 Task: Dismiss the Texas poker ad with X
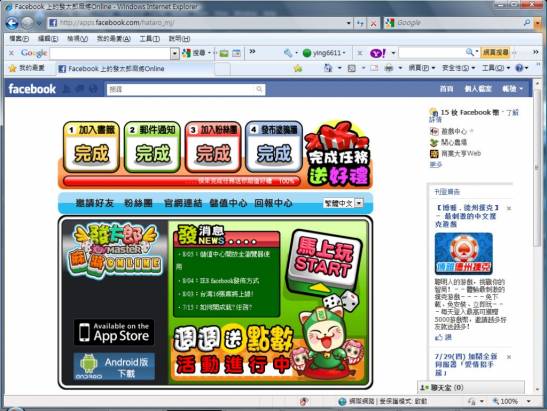[x=509, y=208]
